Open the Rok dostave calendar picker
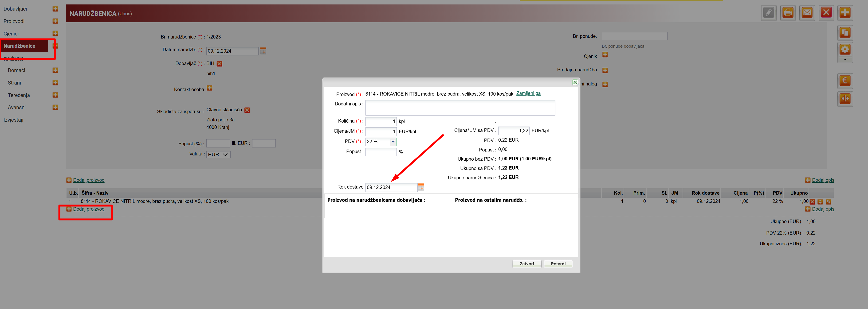The image size is (868, 309). pyautogui.click(x=420, y=187)
